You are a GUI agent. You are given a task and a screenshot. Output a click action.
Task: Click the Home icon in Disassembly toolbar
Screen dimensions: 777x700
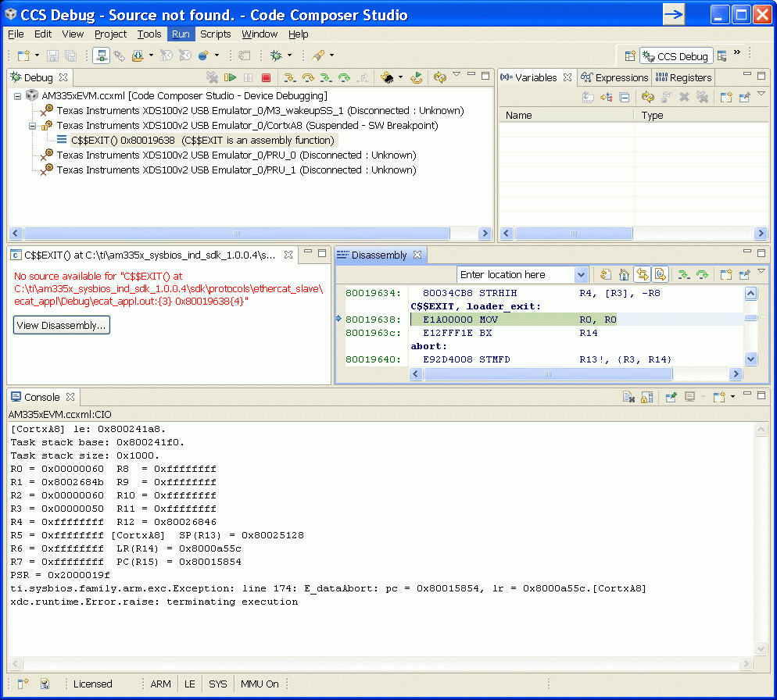(x=624, y=274)
